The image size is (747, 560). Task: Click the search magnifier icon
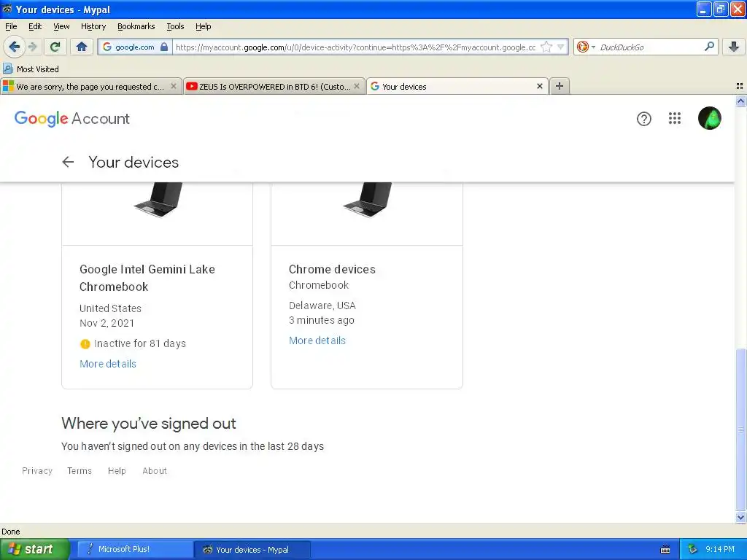click(x=709, y=46)
